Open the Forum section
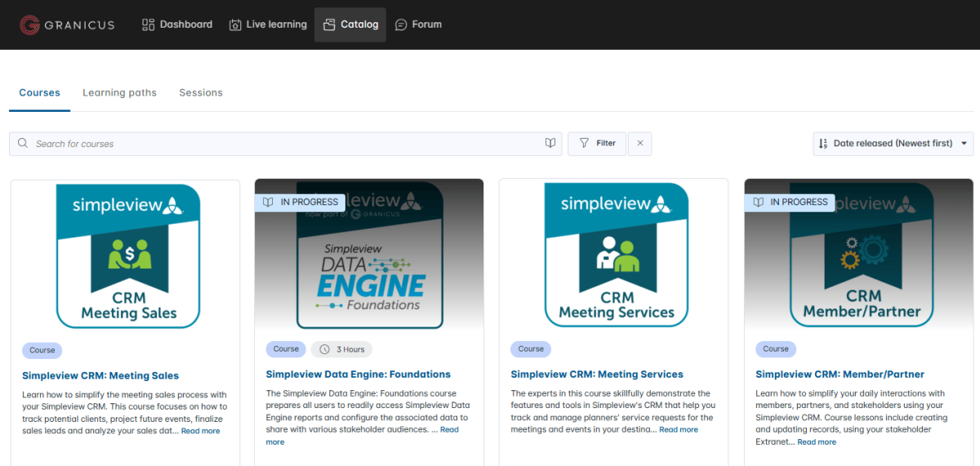This screenshot has width=980, height=466. pos(418,24)
